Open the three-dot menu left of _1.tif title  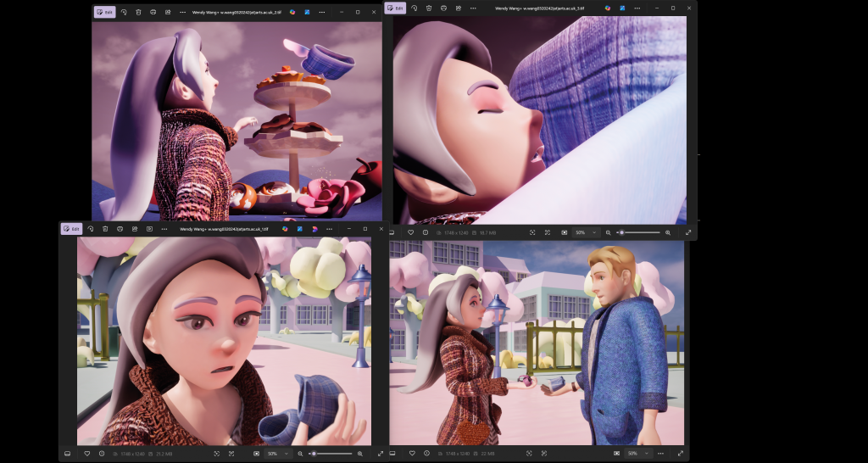click(165, 229)
